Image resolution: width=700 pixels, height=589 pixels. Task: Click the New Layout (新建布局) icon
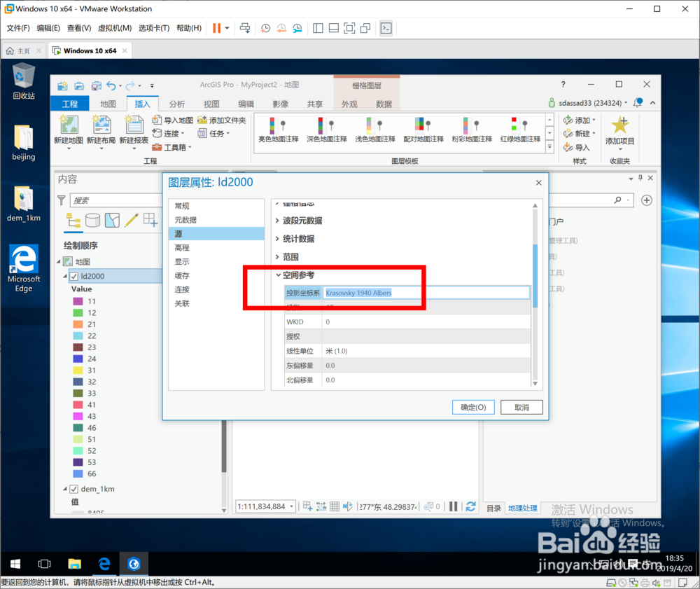point(101,125)
